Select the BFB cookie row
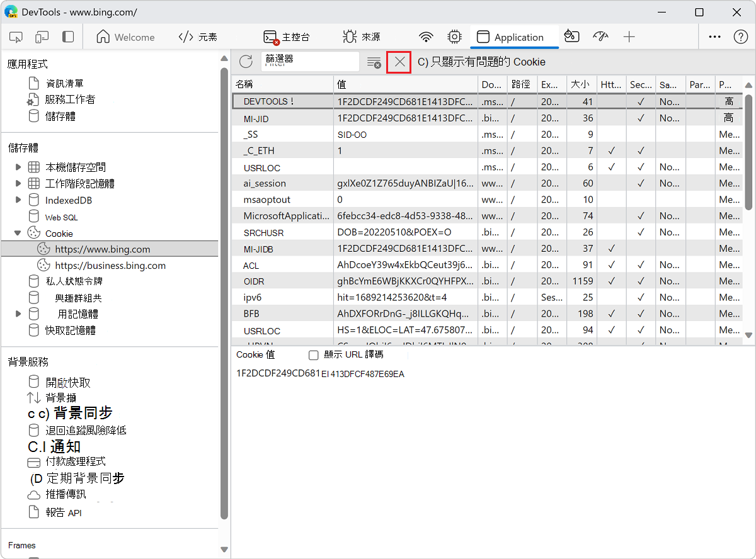Viewport: 756px width, 559px height. (x=488, y=313)
